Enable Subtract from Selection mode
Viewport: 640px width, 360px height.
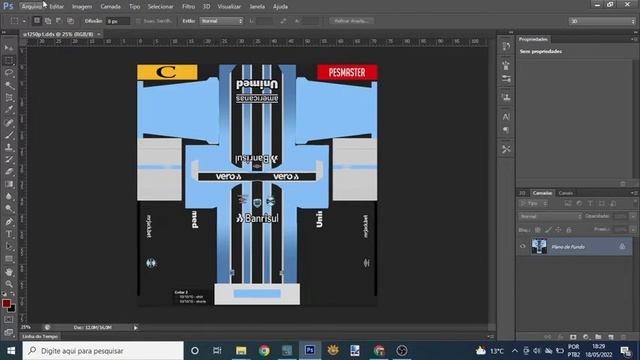[59, 20]
